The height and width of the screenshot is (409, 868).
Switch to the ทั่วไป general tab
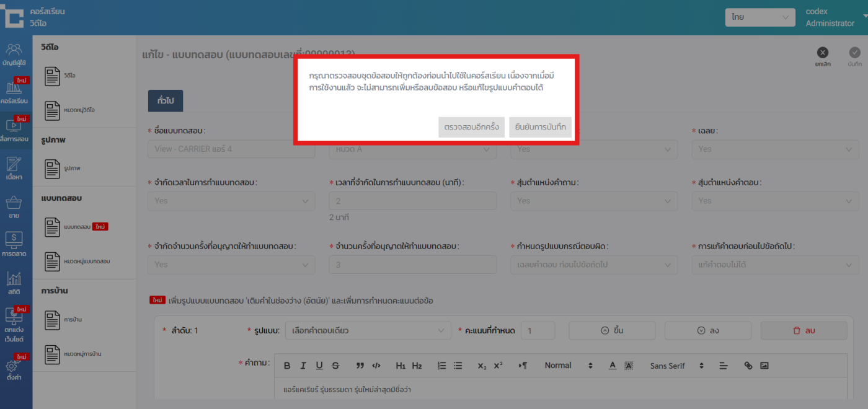(165, 100)
